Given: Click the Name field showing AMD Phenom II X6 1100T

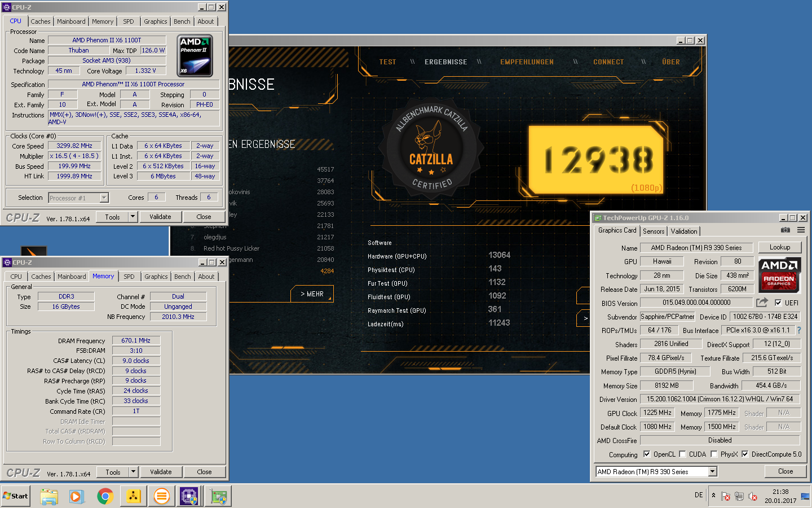Looking at the screenshot, I should 107,40.
